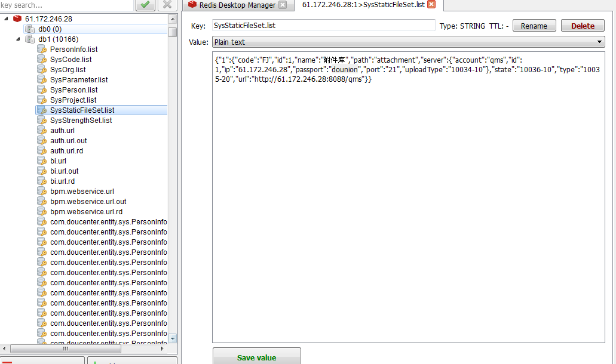Viewport: 616px width, 364px height.
Task: Click into the Key name input field
Action: 324,25
